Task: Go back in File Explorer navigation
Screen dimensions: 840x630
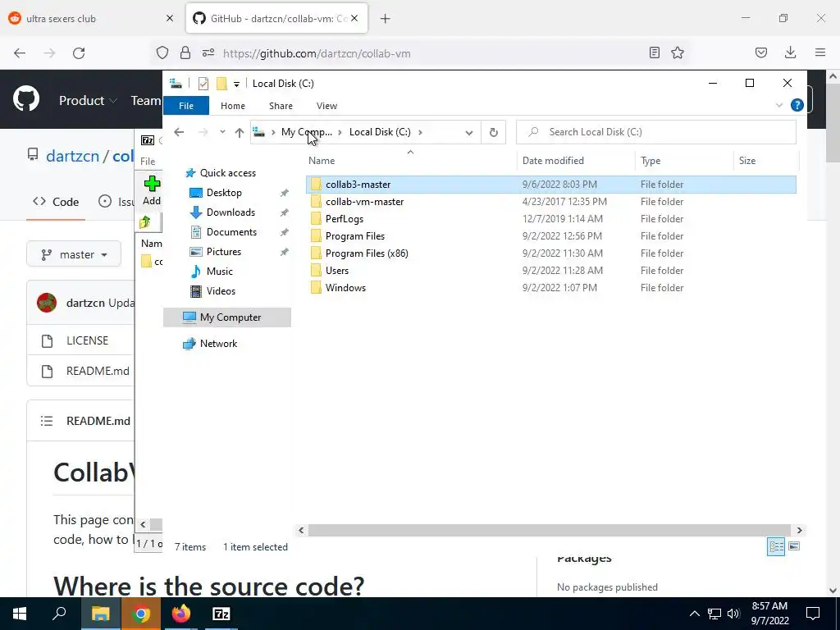Action: [x=179, y=132]
